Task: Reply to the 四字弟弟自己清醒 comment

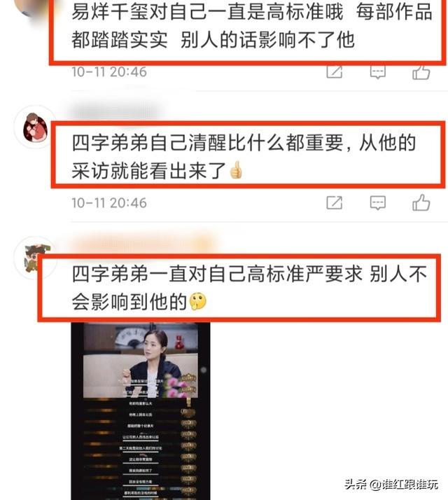Action: (x=378, y=203)
